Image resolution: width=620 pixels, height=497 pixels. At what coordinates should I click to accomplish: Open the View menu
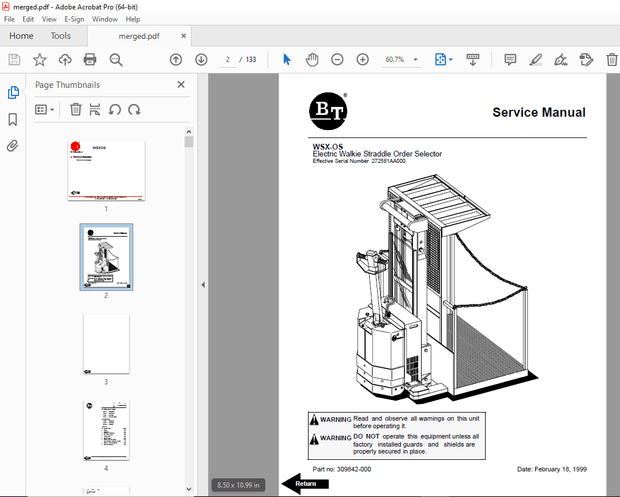(49, 19)
